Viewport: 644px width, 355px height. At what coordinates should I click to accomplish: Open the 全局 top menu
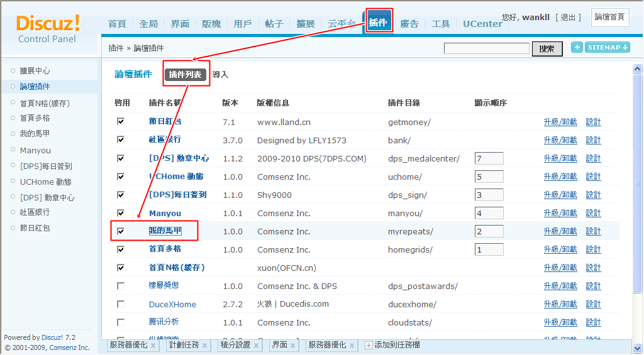click(x=148, y=24)
